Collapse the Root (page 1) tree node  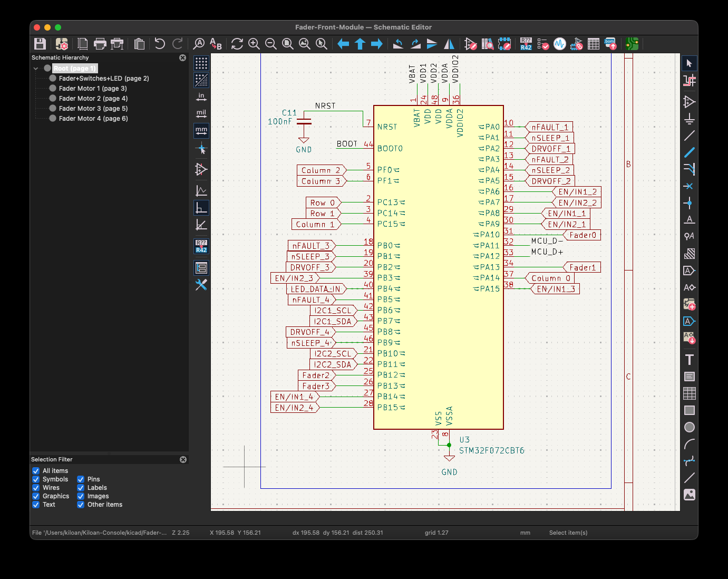[x=36, y=69]
